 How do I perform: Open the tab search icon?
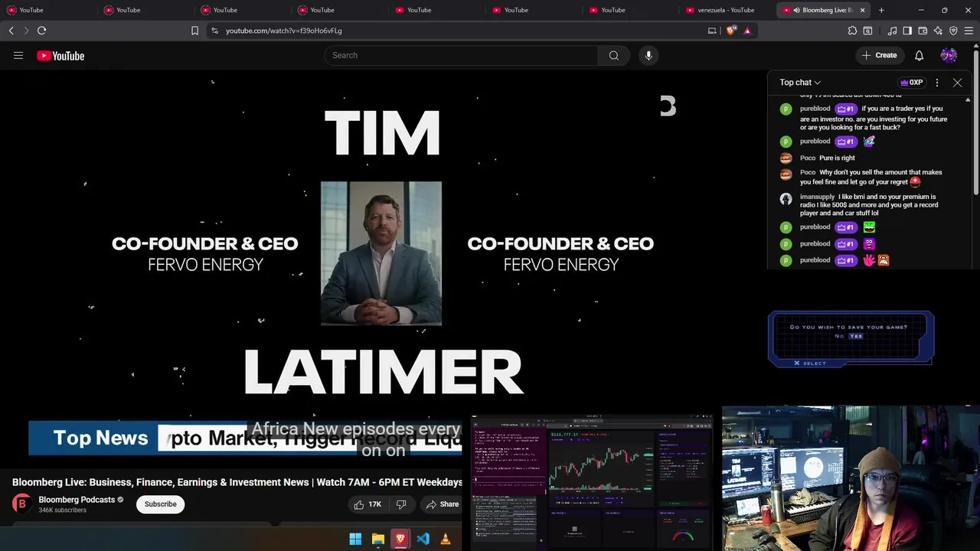(x=867, y=31)
